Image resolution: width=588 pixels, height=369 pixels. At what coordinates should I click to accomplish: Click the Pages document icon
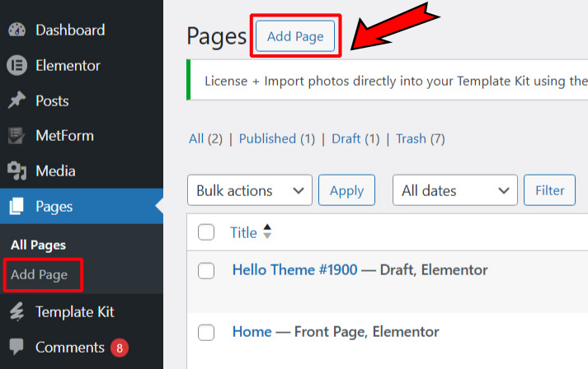pyautogui.click(x=16, y=207)
